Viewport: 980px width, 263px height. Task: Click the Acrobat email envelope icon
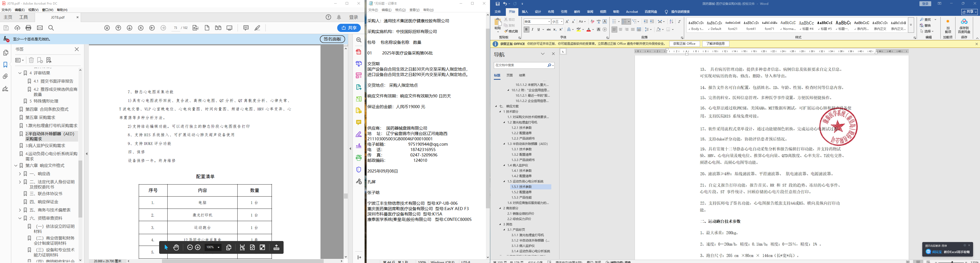click(x=40, y=28)
